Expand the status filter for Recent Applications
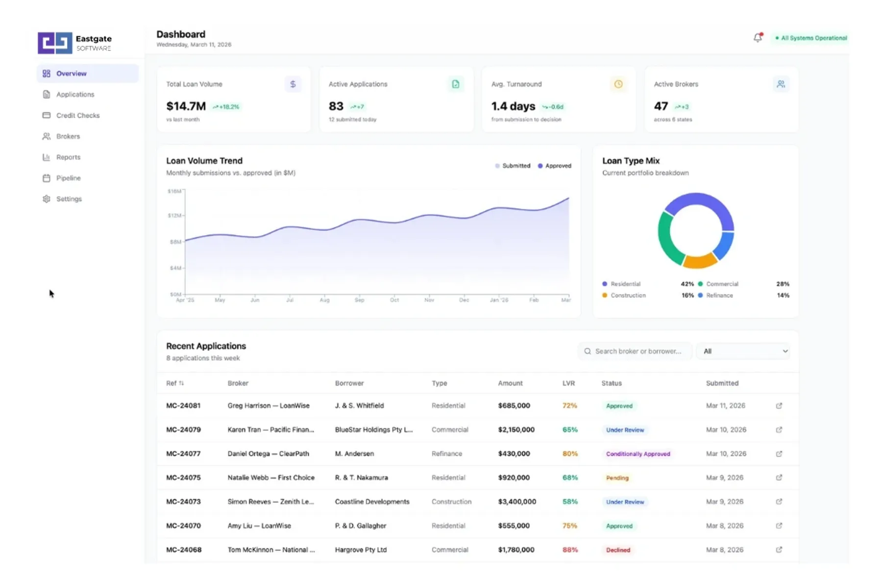The image size is (882, 588). click(743, 351)
